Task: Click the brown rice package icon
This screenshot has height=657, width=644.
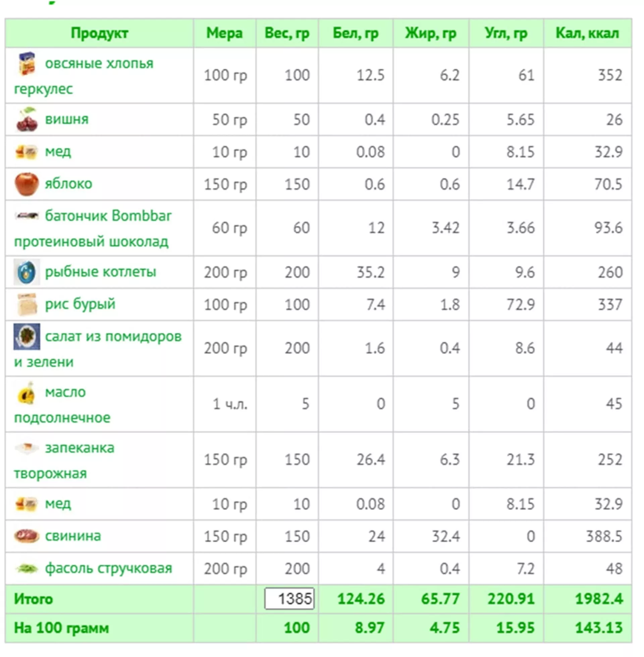Action: (26, 304)
